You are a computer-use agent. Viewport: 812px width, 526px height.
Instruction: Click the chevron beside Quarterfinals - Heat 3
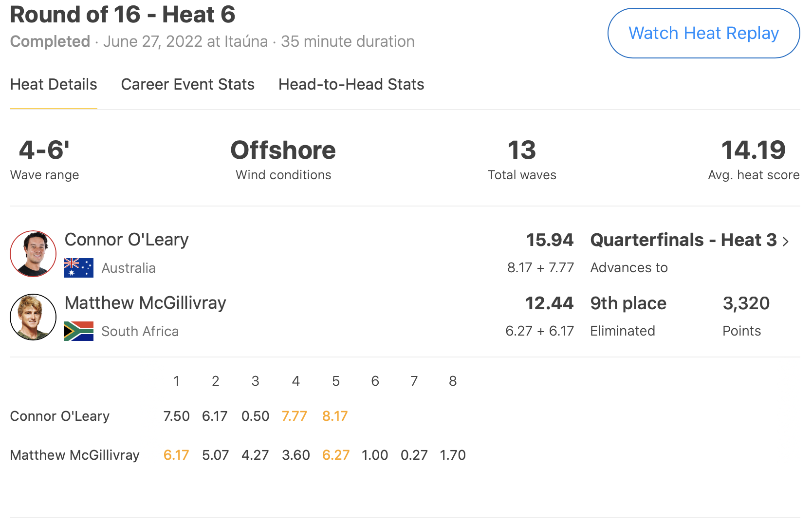coord(785,241)
